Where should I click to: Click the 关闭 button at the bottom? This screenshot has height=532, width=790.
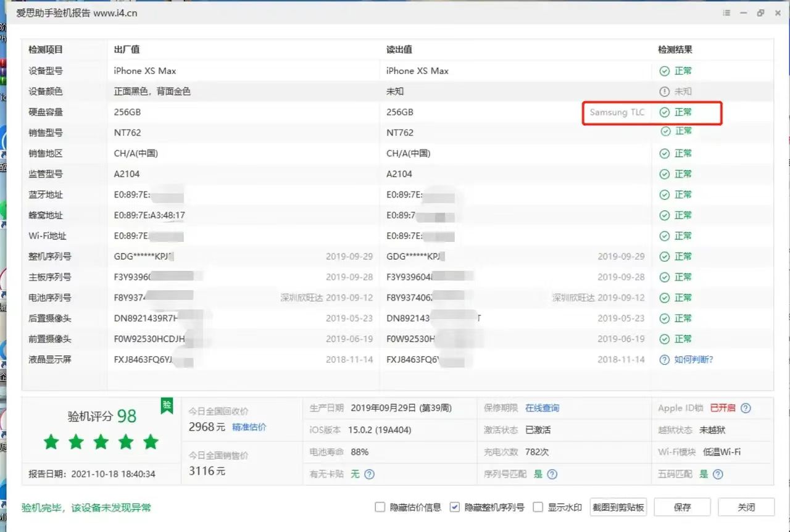pos(746,507)
